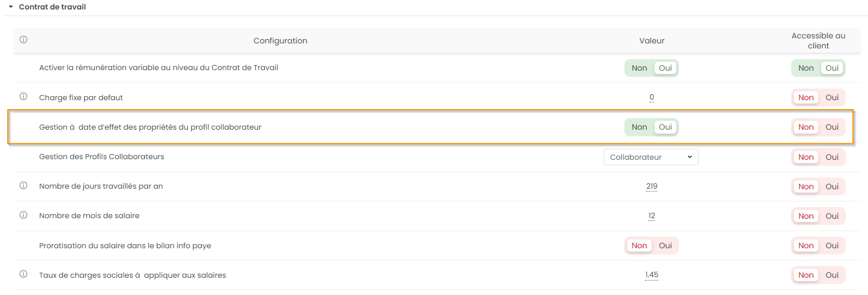868x295 pixels.
Task: Click info icon beside Nombre de mois de salaire
Action: tap(23, 215)
